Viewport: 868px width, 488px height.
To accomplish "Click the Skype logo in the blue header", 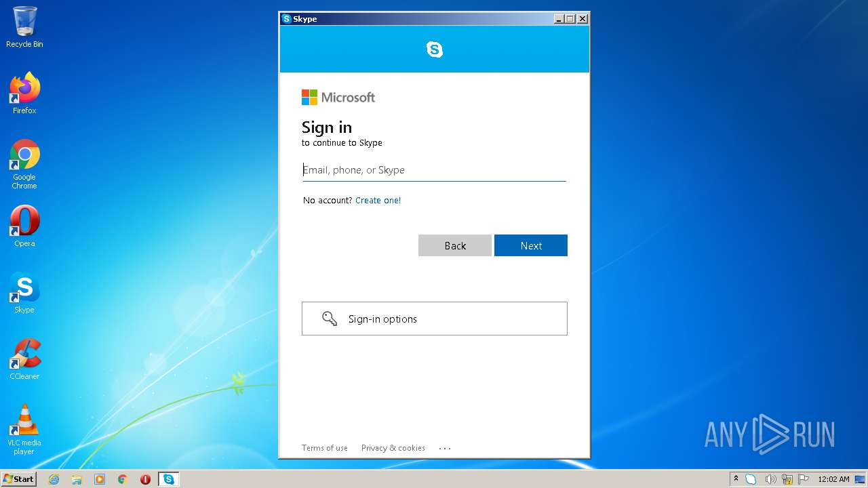I will 435,49.
